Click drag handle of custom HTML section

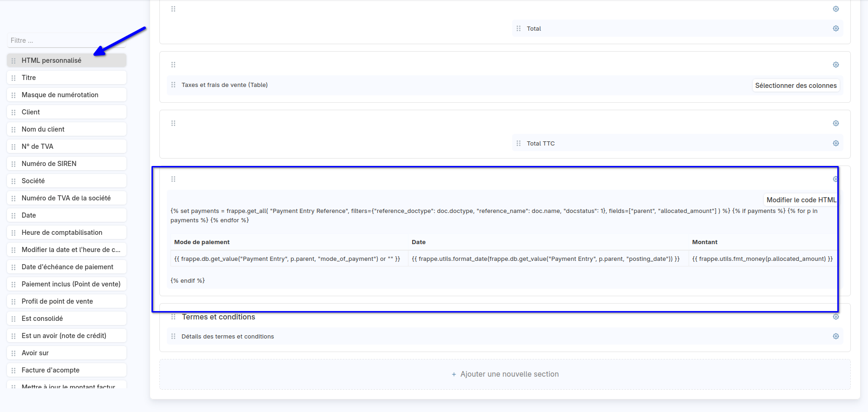173,179
